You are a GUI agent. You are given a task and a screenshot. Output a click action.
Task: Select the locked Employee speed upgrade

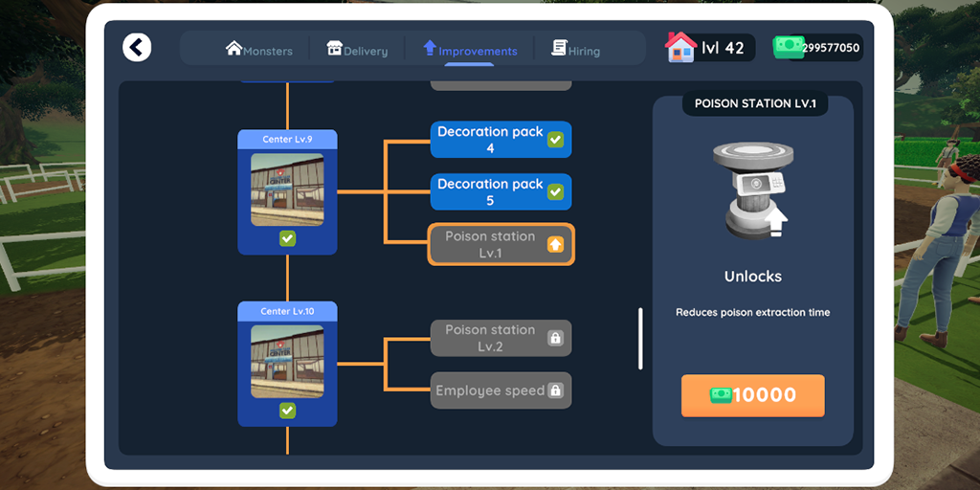pos(501,390)
